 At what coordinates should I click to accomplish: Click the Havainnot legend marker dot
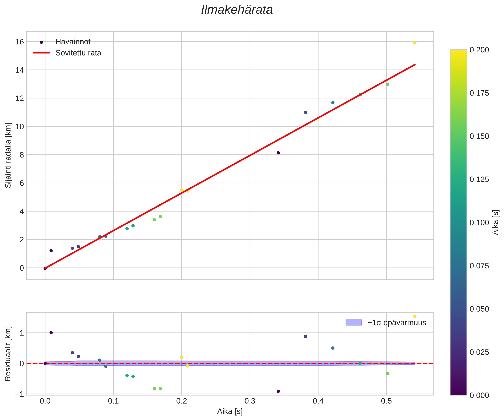[41, 42]
